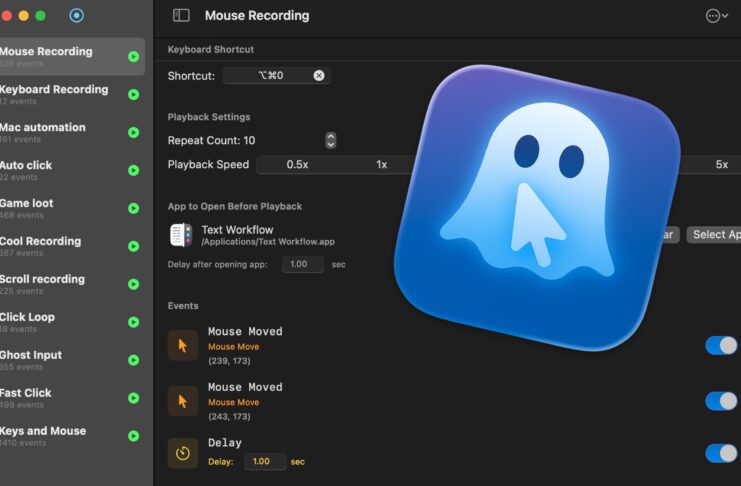Click the /Applications/Text Workflow.app path

pos(268,242)
